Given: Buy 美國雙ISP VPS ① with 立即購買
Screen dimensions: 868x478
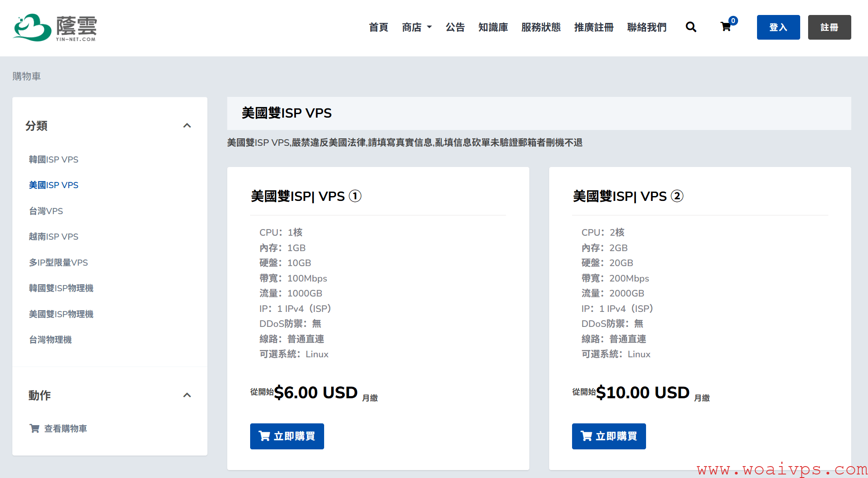Looking at the screenshot, I should tap(287, 436).
